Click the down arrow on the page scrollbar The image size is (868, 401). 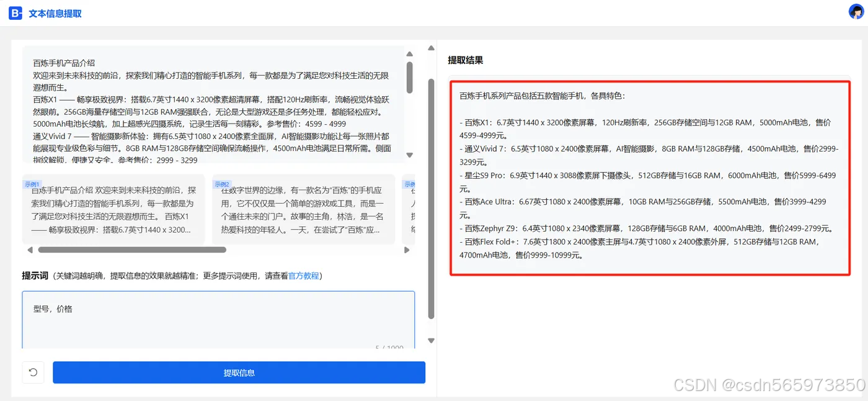(431, 340)
